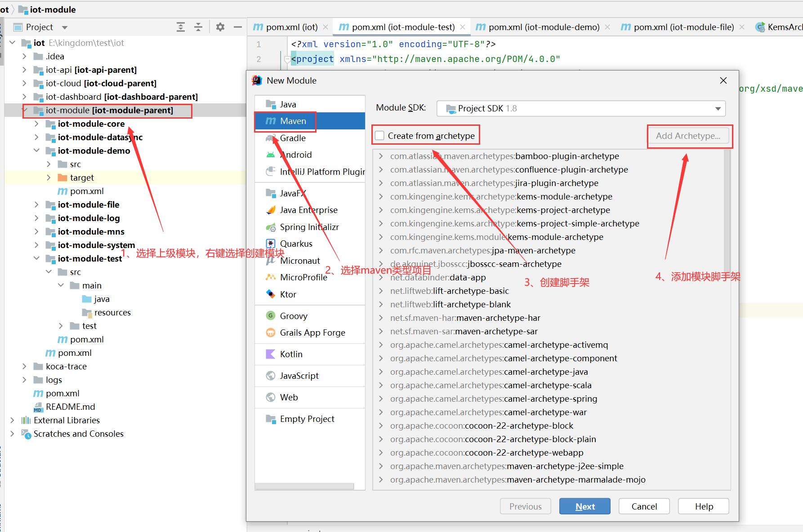Expand kems-project-archetype entry
The width and height of the screenshot is (803, 532).
(x=381, y=210)
